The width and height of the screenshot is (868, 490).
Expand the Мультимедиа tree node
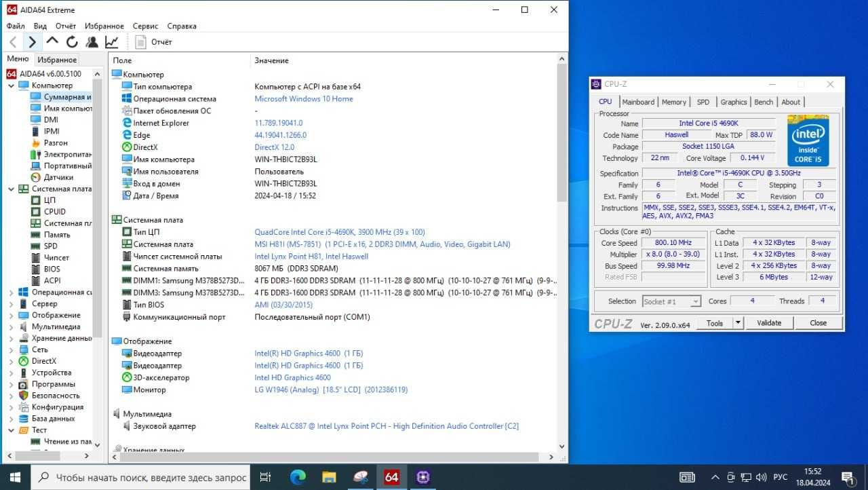click(12, 326)
